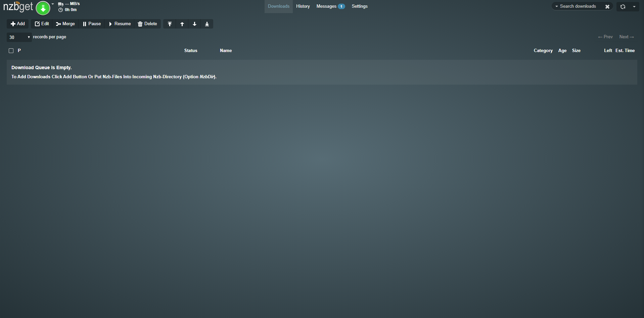The height and width of the screenshot is (318, 644).
Task: Move selected items to bottom of queue
Action: 207,24
